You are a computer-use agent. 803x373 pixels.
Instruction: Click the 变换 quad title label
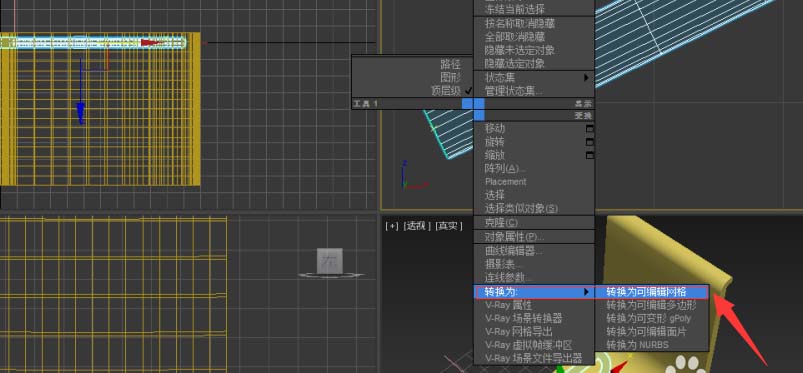point(583,116)
